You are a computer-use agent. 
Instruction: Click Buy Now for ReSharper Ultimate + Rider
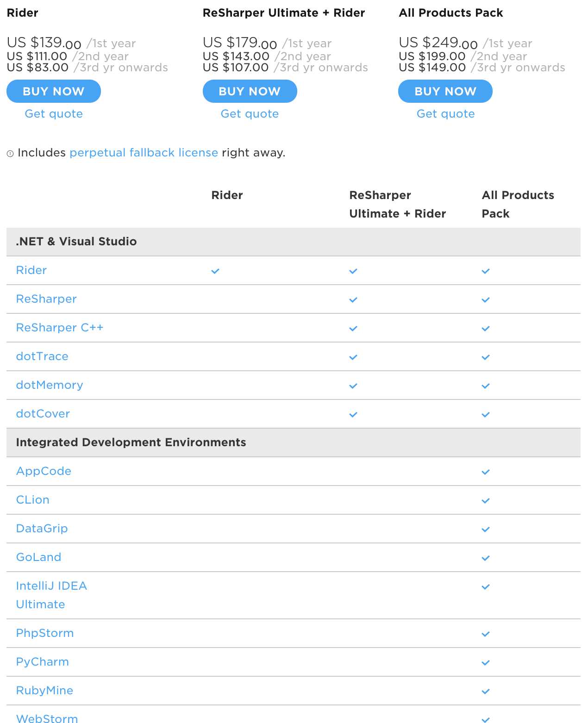[x=250, y=91]
